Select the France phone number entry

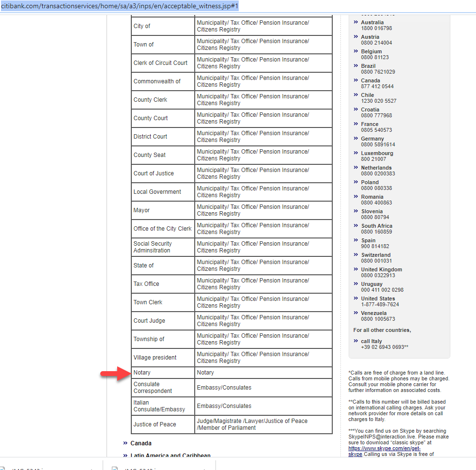click(376, 127)
